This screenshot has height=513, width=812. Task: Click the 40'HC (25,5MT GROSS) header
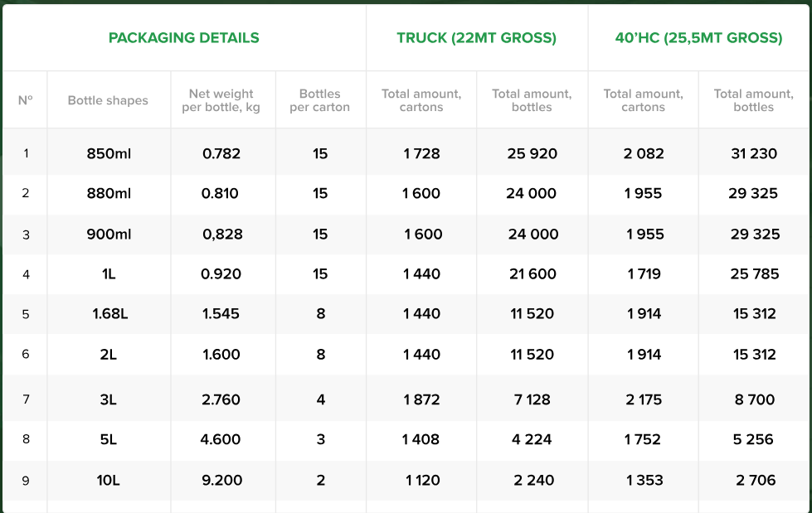click(x=698, y=38)
